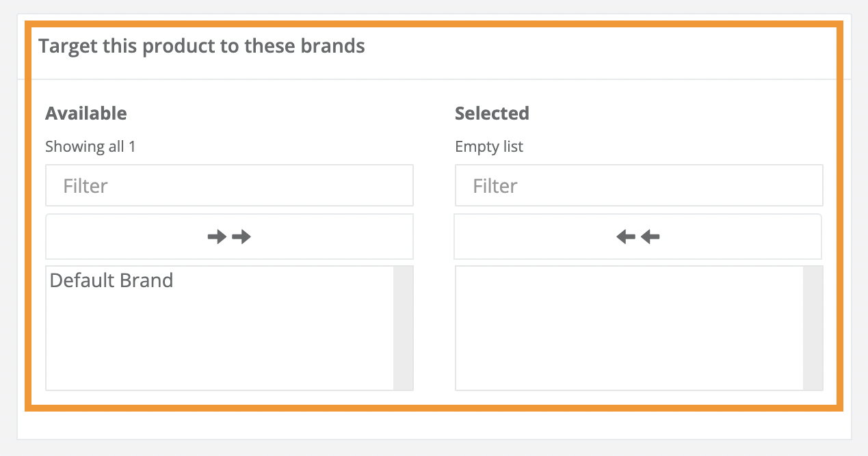Select Default Brand in the Available list

(111, 280)
